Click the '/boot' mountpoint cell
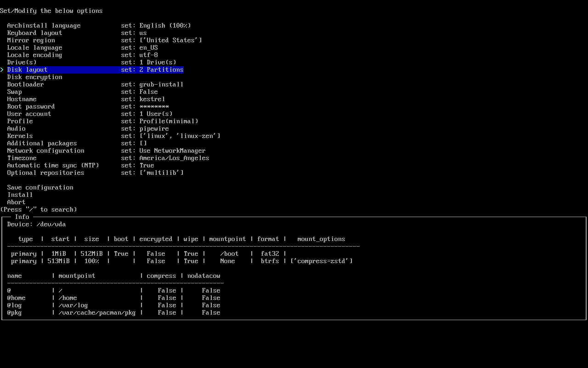This screenshot has height=368, width=588. [230, 254]
